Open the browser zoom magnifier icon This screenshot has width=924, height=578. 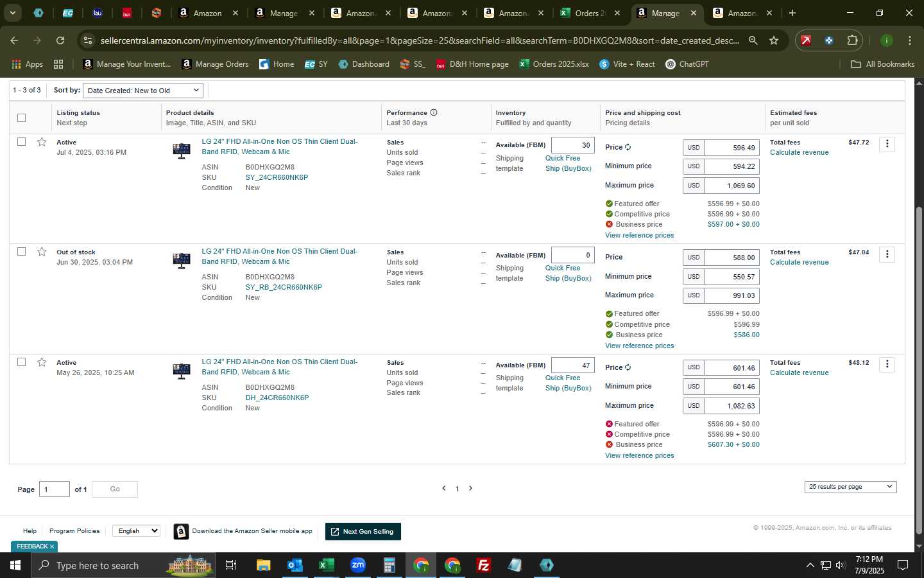point(753,40)
